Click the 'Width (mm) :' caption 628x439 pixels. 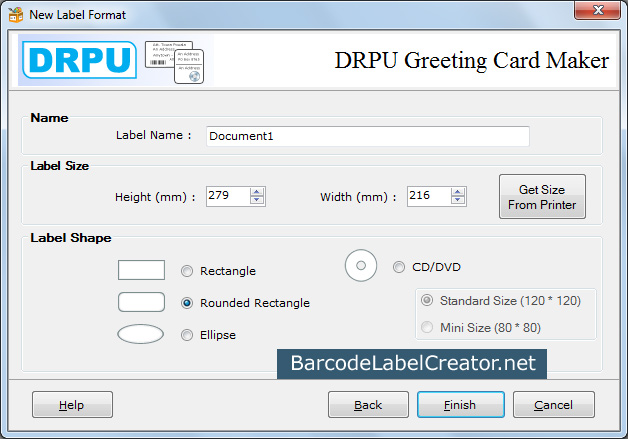pyautogui.click(x=358, y=197)
